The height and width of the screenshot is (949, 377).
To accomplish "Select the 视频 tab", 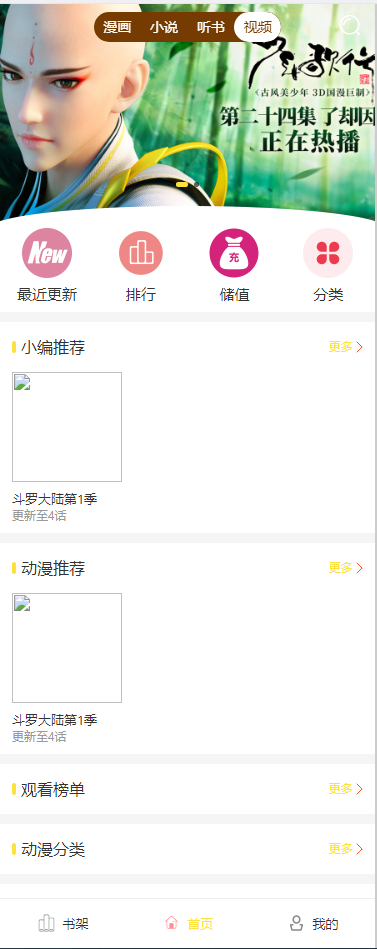I will click(x=258, y=27).
